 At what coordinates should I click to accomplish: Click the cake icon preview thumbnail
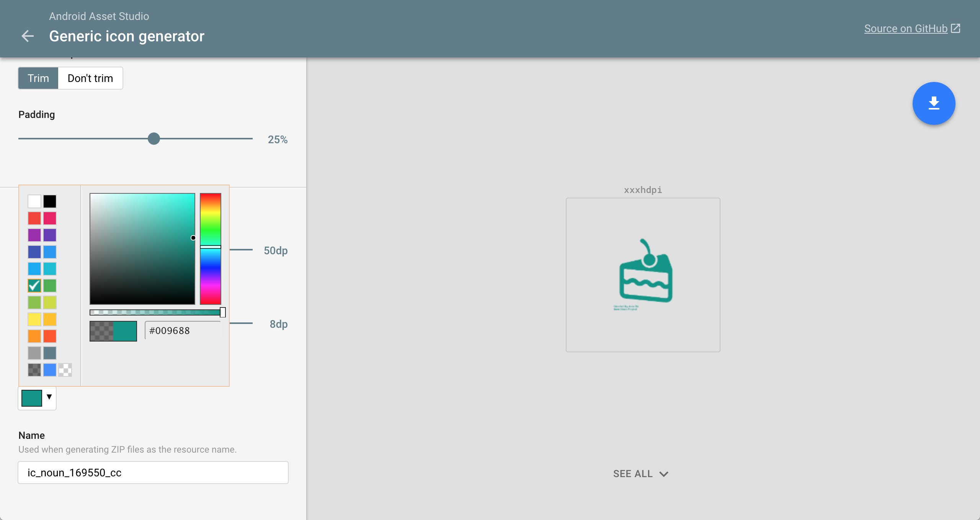point(643,275)
